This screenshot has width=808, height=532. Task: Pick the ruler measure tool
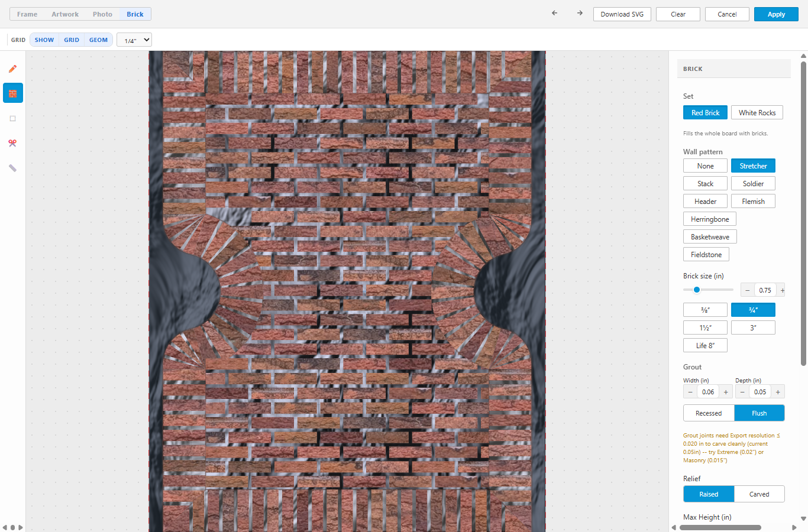pyautogui.click(x=12, y=168)
